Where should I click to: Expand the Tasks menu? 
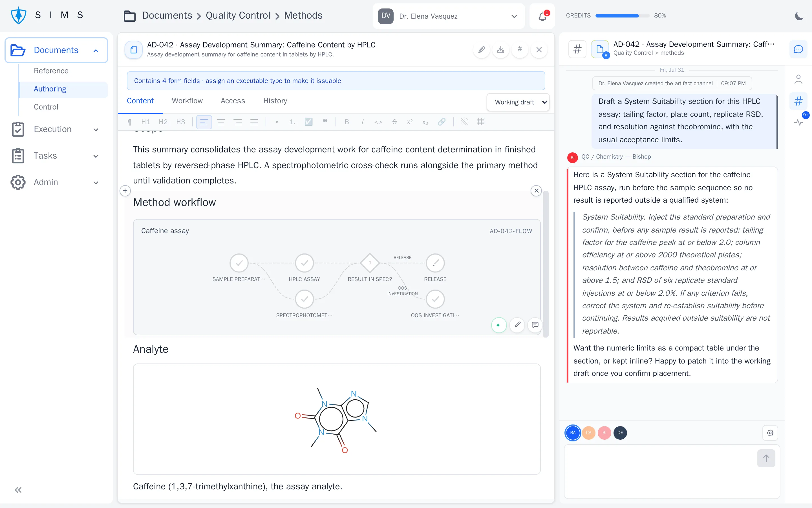point(96,156)
